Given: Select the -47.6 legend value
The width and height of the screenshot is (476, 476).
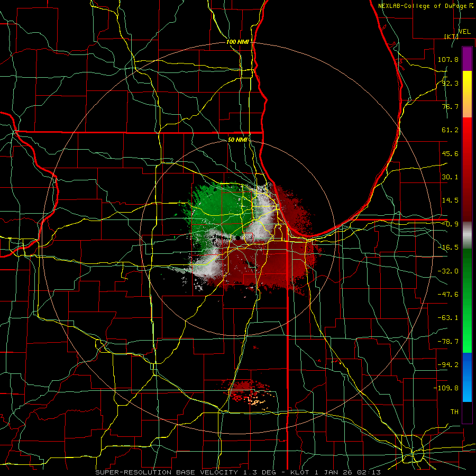Looking at the screenshot, I should (x=448, y=295).
